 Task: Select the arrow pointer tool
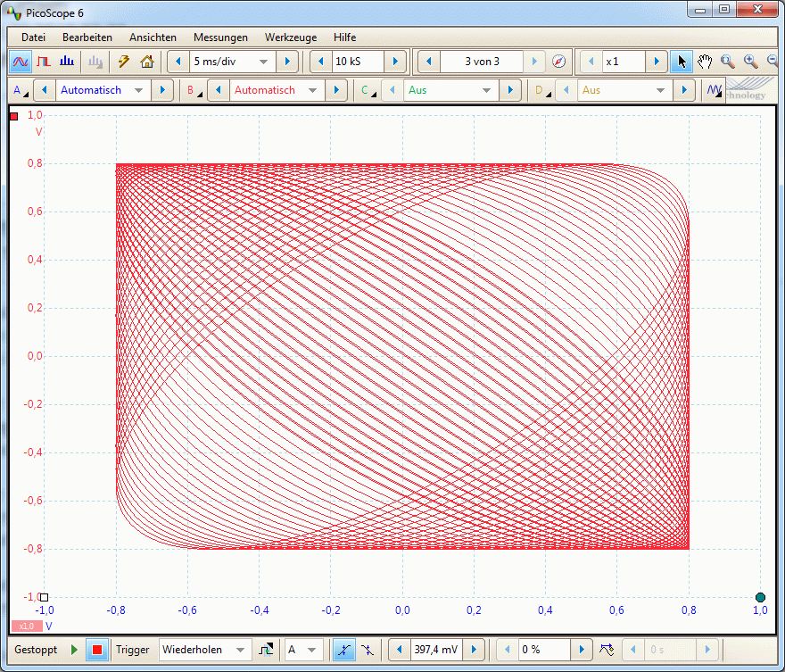682,62
